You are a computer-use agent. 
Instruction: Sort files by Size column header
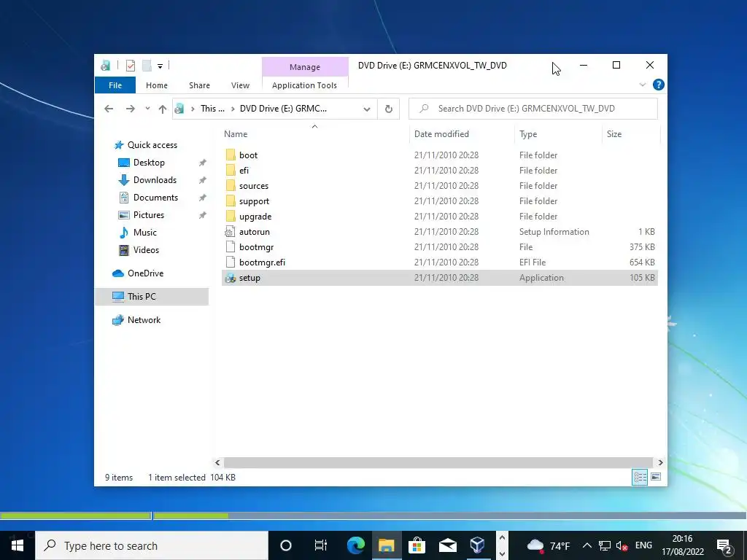614,134
